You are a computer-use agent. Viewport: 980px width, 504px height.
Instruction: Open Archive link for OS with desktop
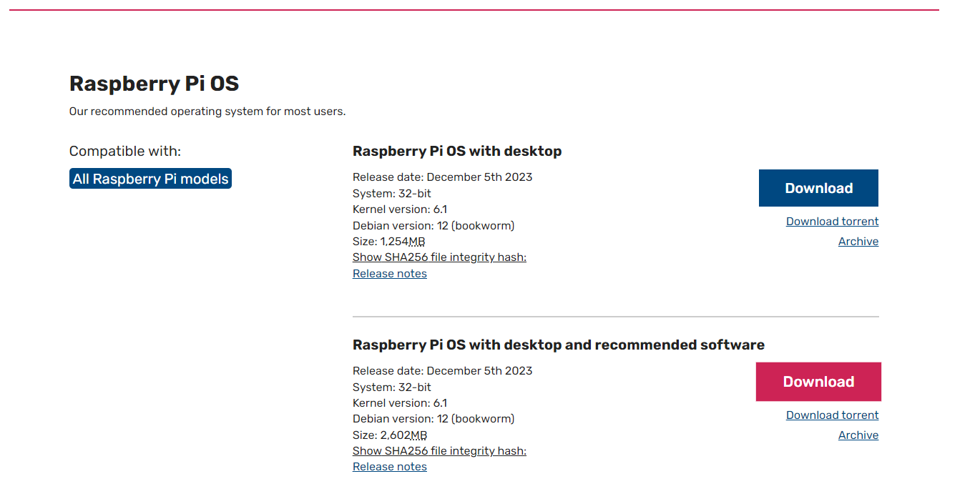tap(858, 242)
